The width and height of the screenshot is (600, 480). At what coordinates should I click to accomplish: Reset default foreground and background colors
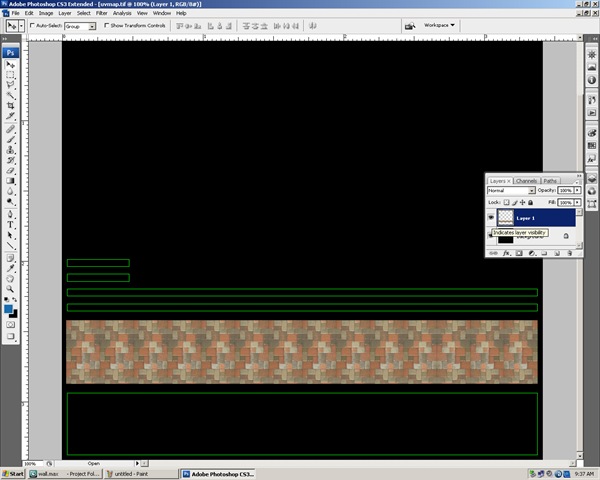click(x=7, y=299)
